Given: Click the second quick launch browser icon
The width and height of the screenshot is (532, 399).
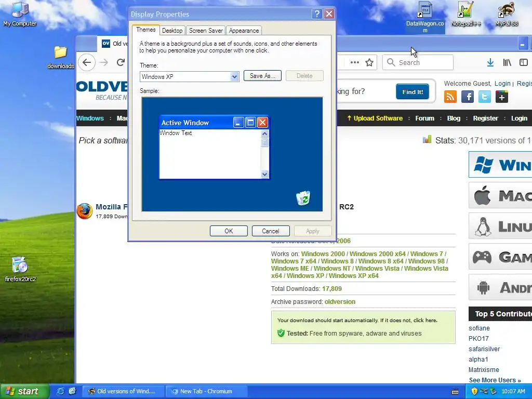Looking at the screenshot, I should 72,391.
